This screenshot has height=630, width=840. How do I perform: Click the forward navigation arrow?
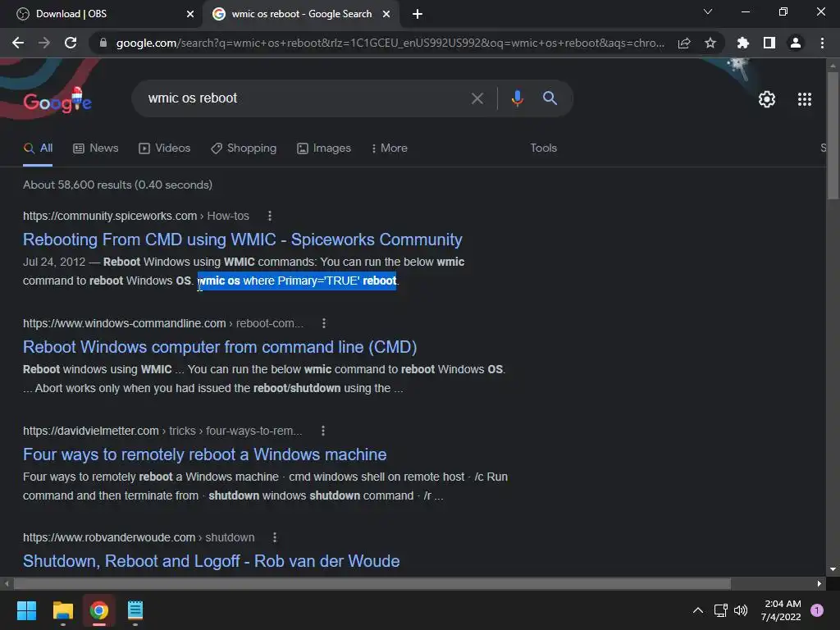44,43
